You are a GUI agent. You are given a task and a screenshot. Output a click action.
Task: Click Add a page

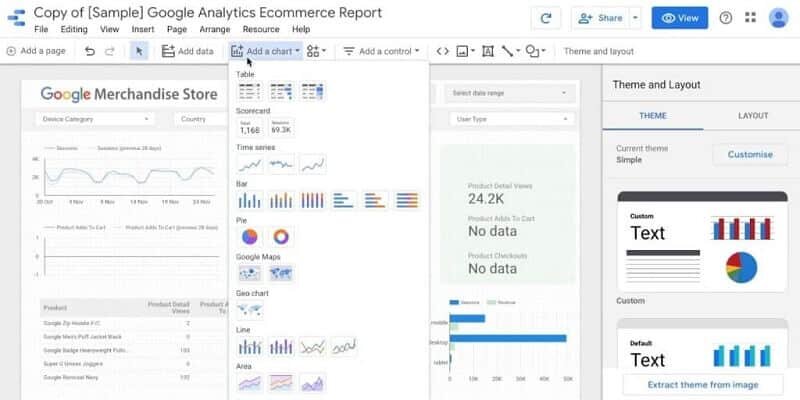click(36, 51)
